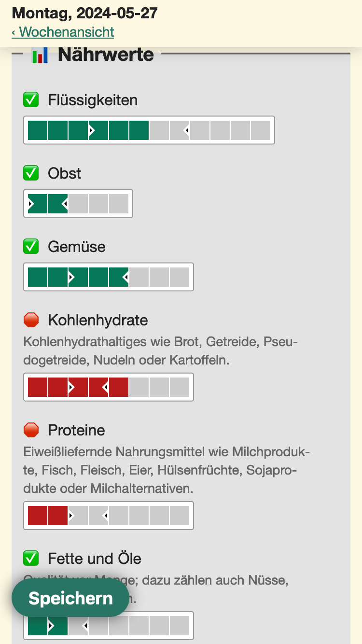Click the Nährwerte section heading
The image size is (362, 644).
pos(106,55)
